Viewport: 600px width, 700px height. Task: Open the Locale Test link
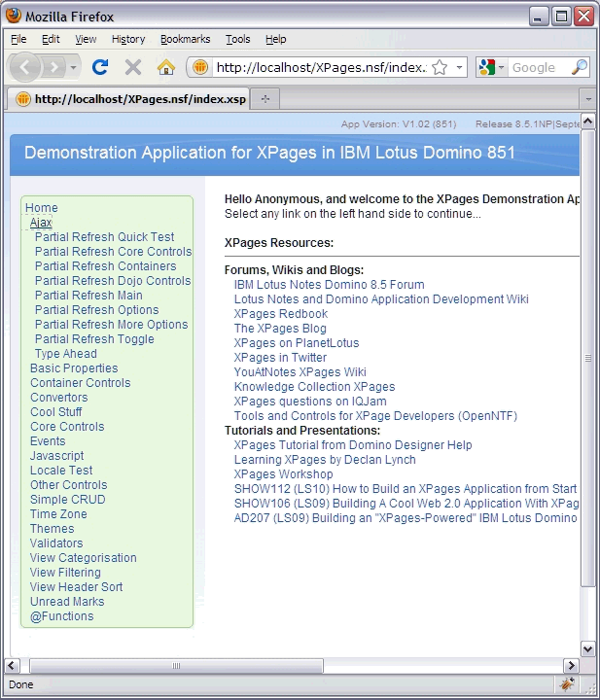[x=61, y=471]
